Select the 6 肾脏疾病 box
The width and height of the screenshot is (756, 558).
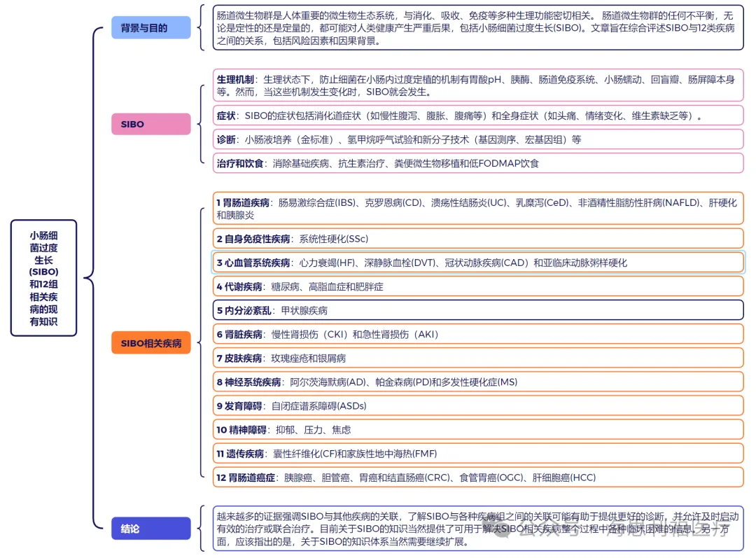pos(478,334)
